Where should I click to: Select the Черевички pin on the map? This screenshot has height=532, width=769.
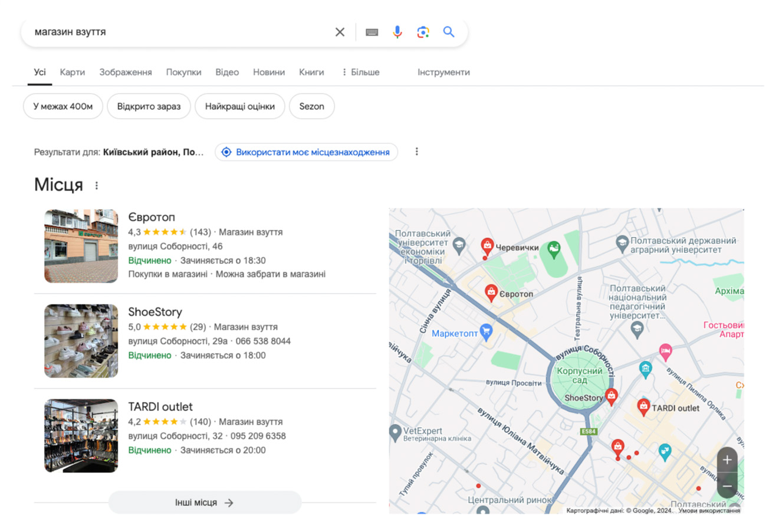point(487,246)
